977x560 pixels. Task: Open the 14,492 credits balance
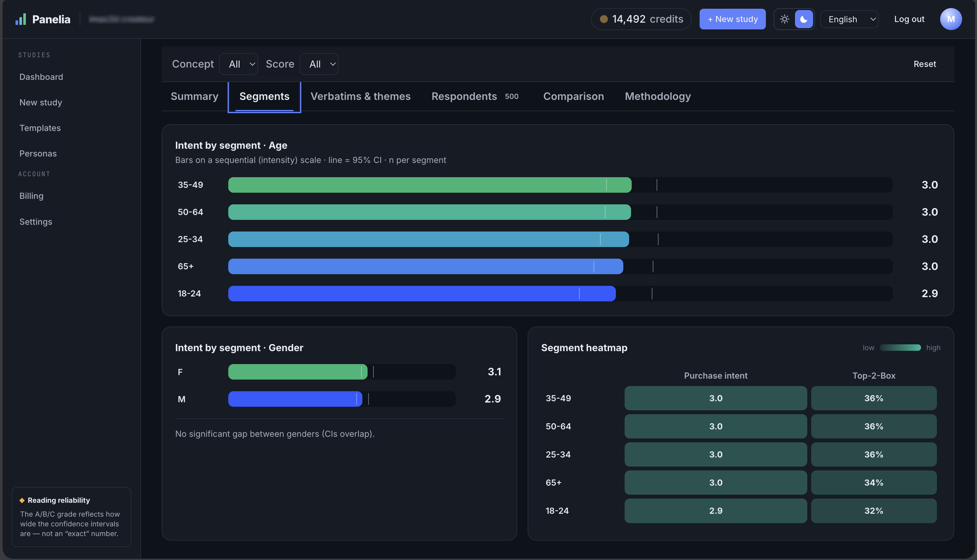point(641,19)
